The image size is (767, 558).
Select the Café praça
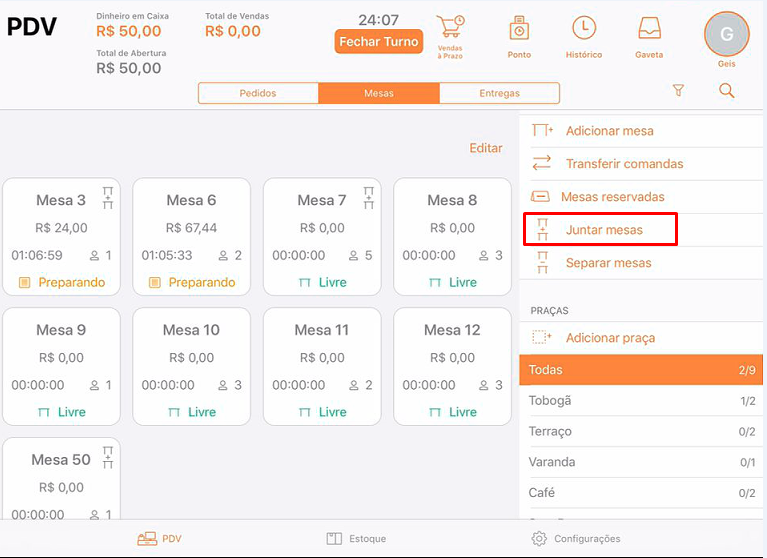click(641, 492)
